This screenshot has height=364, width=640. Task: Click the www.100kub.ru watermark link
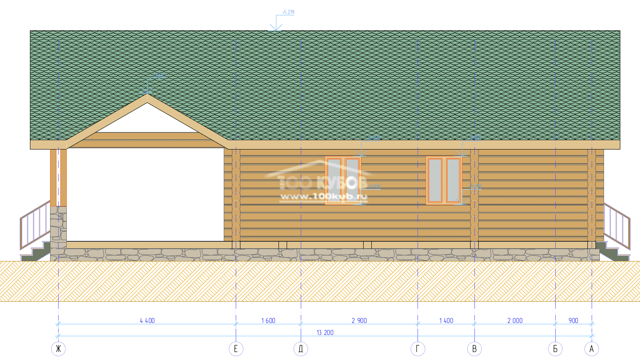click(323, 197)
